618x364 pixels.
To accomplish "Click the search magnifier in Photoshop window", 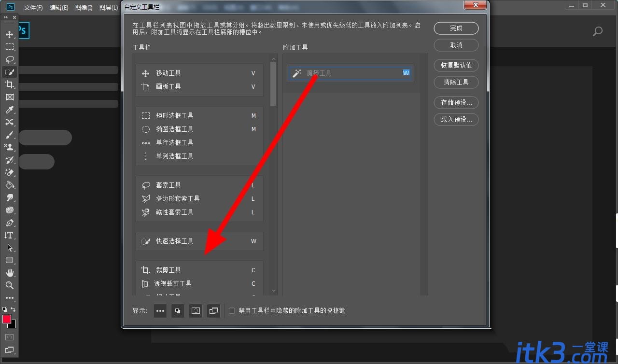I will click(598, 32).
